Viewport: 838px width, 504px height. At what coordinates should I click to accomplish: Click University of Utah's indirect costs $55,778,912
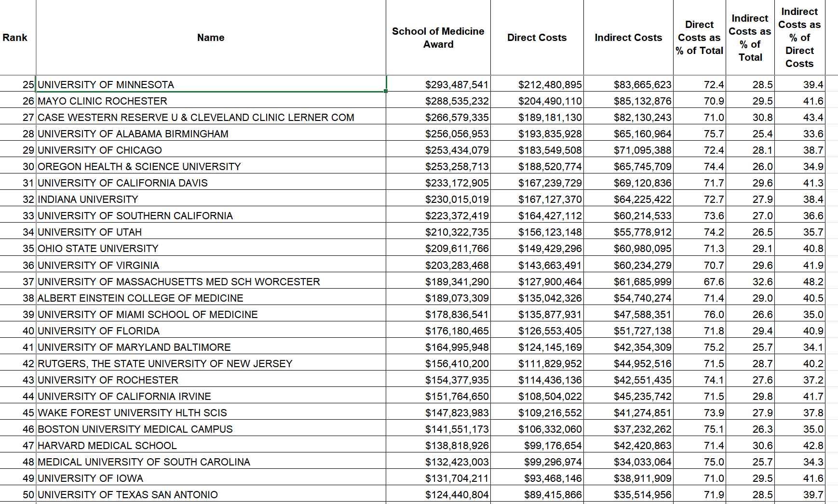(642, 232)
